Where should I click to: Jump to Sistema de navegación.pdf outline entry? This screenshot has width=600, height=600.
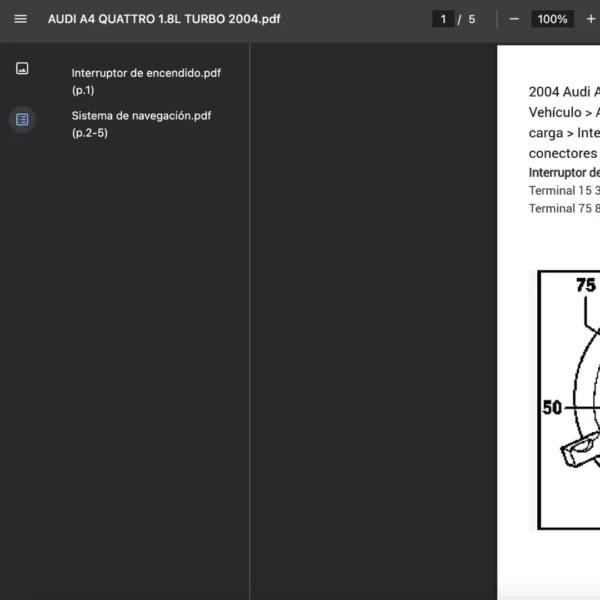point(141,124)
